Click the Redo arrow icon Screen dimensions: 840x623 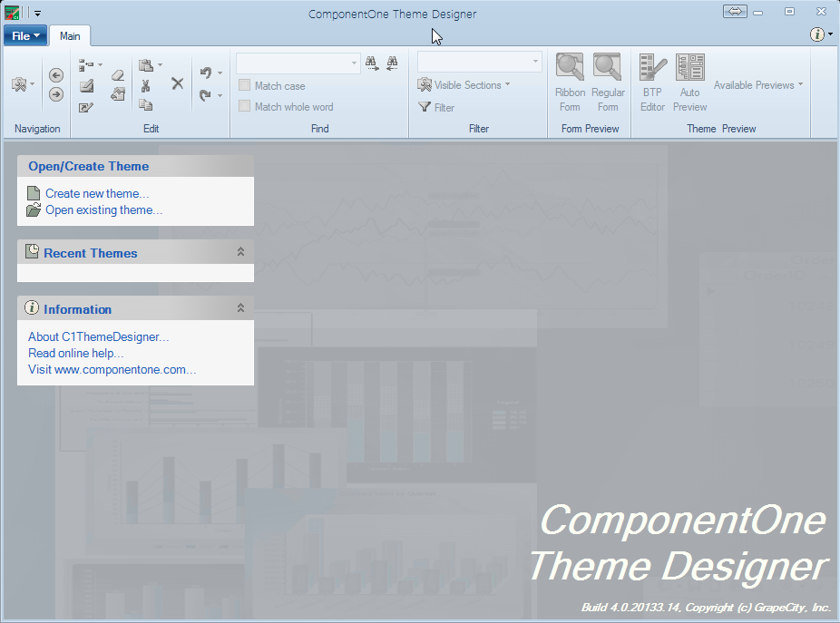[x=205, y=95]
